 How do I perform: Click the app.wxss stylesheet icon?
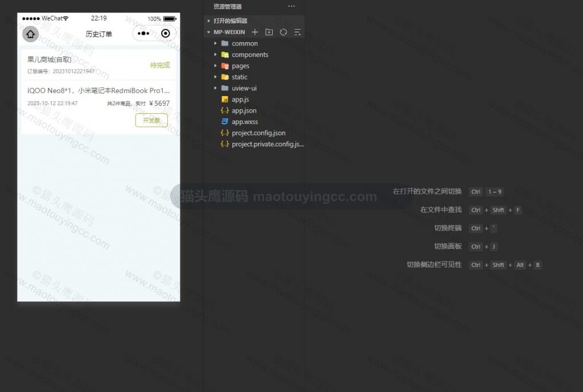224,122
